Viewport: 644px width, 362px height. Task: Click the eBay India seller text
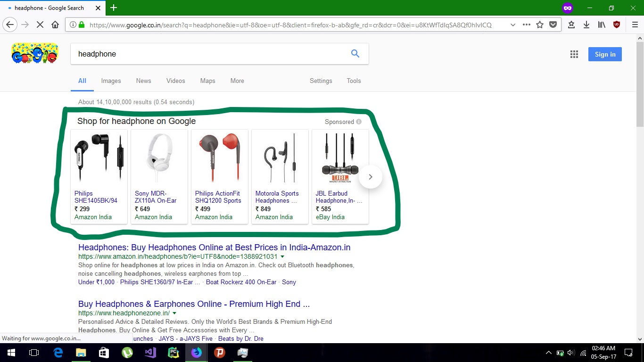(x=330, y=217)
